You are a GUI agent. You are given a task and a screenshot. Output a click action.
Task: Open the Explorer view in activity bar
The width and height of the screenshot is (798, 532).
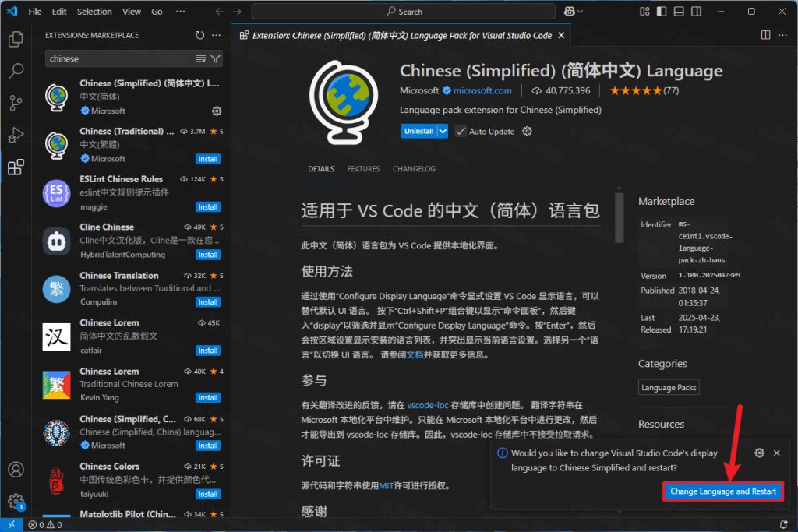pyautogui.click(x=16, y=39)
